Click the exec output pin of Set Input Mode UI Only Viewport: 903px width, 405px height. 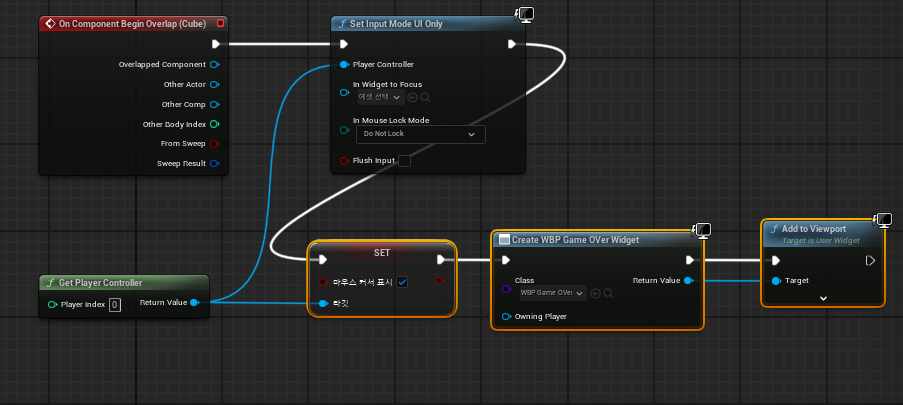click(512, 44)
